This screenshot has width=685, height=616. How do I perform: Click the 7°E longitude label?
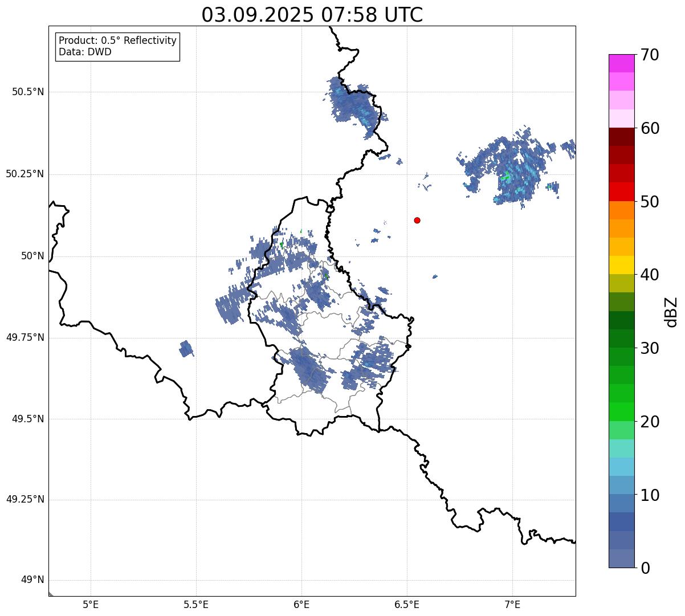point(512,604)
